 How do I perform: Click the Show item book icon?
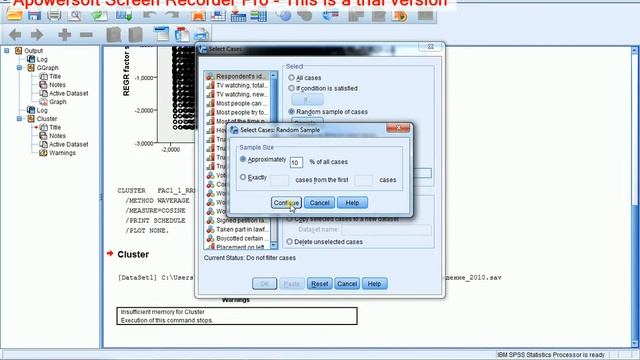click(x=113, y=35)
